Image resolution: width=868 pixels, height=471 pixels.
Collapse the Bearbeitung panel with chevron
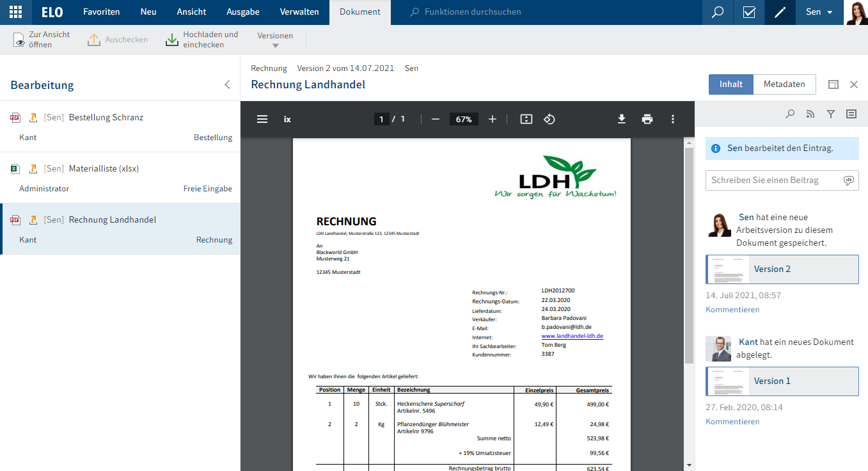pyautogui.click(x=227, y=84)
